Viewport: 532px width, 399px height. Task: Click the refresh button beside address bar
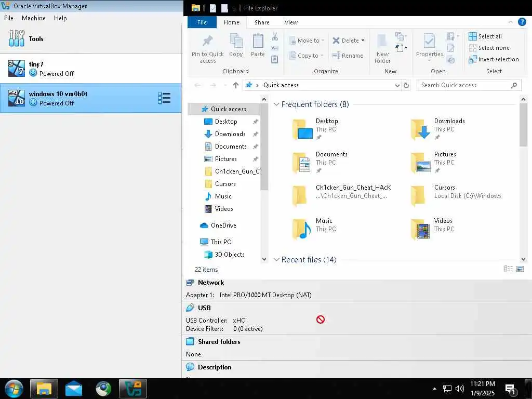406,85
